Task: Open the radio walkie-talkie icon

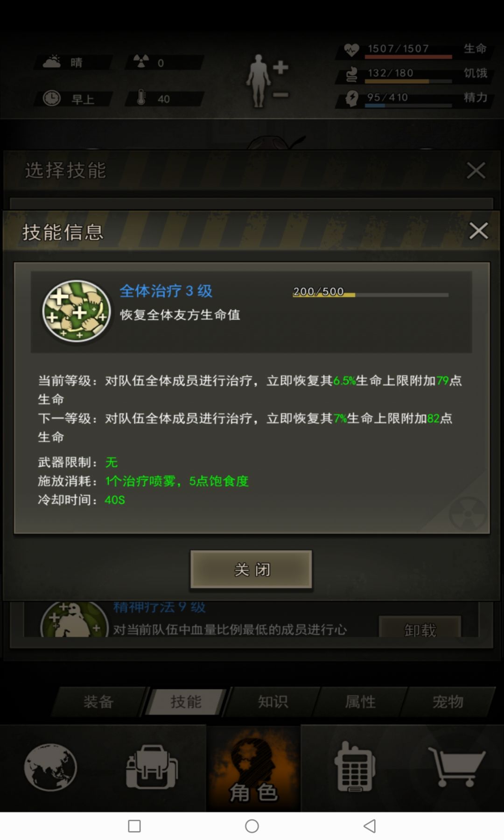Action: [355, 766]
